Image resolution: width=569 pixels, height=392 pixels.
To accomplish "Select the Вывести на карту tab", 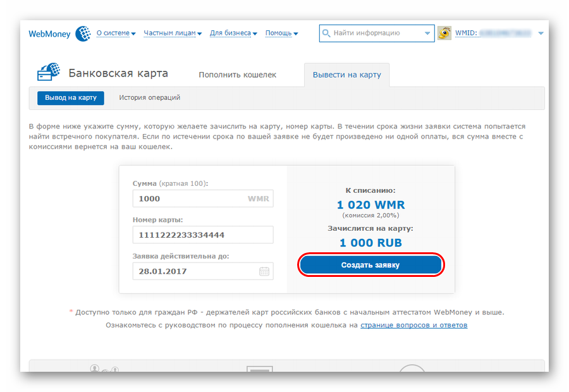I will 347,75.
